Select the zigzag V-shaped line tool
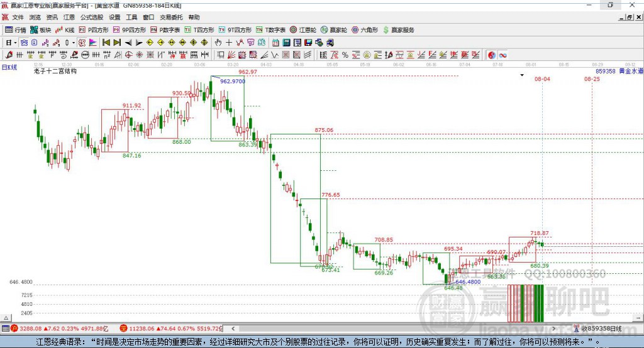Image resolution: width=644 pixels, height=348 pixels. tap(275, 55)
